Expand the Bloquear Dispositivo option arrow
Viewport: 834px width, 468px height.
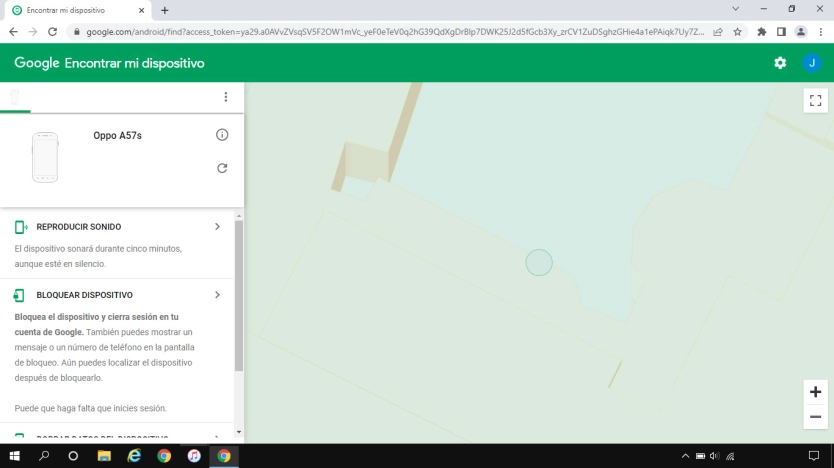[217, 295]
